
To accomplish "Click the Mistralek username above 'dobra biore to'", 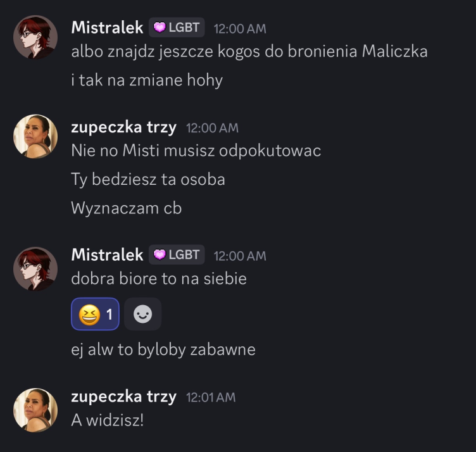I will [107, 255].
